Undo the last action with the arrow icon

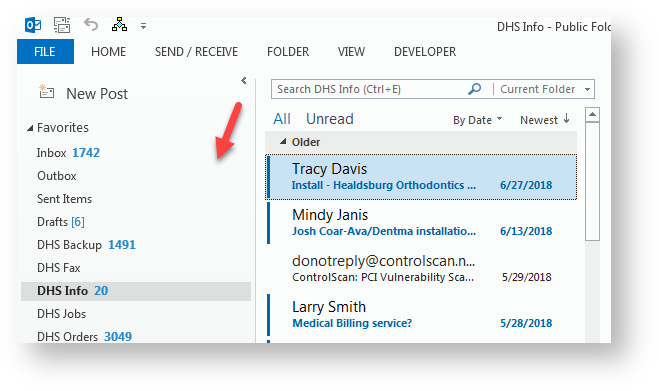point(91,25)
